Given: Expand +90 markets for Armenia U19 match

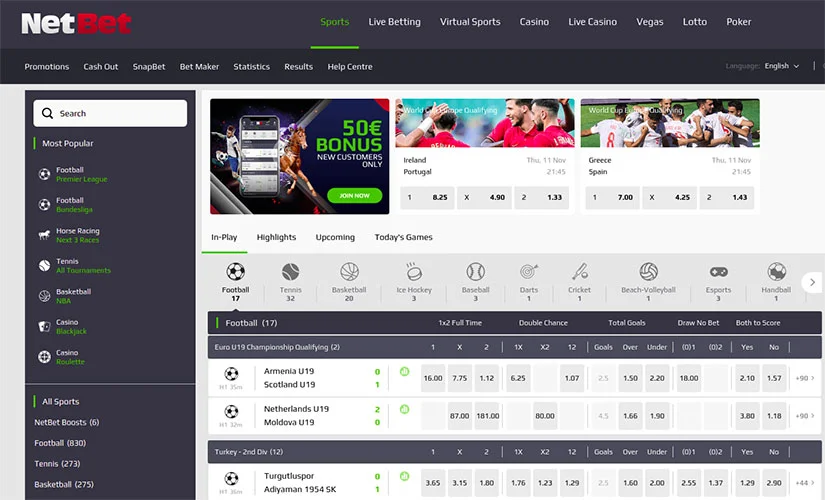Looking at the screenshot, I should (x=805, y=378).
